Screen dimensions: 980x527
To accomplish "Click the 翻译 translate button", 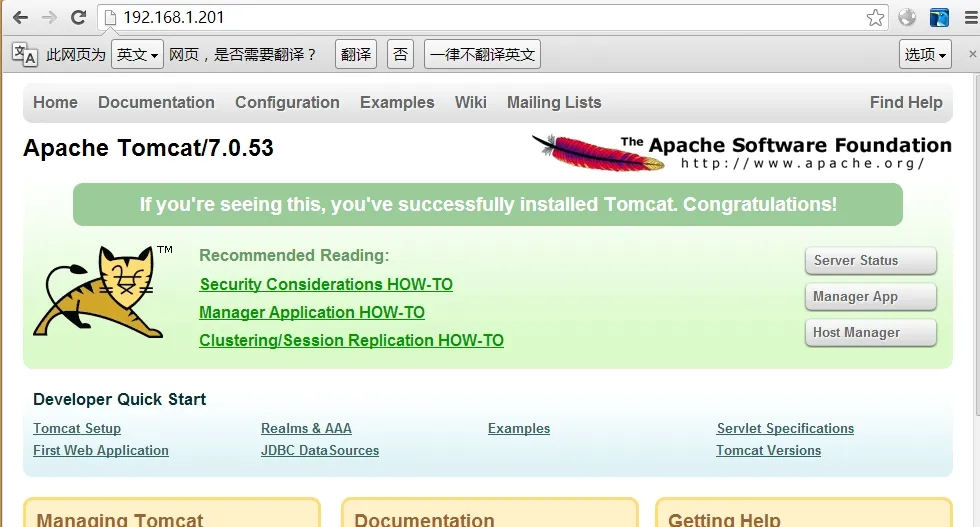I will pos(356,54).
